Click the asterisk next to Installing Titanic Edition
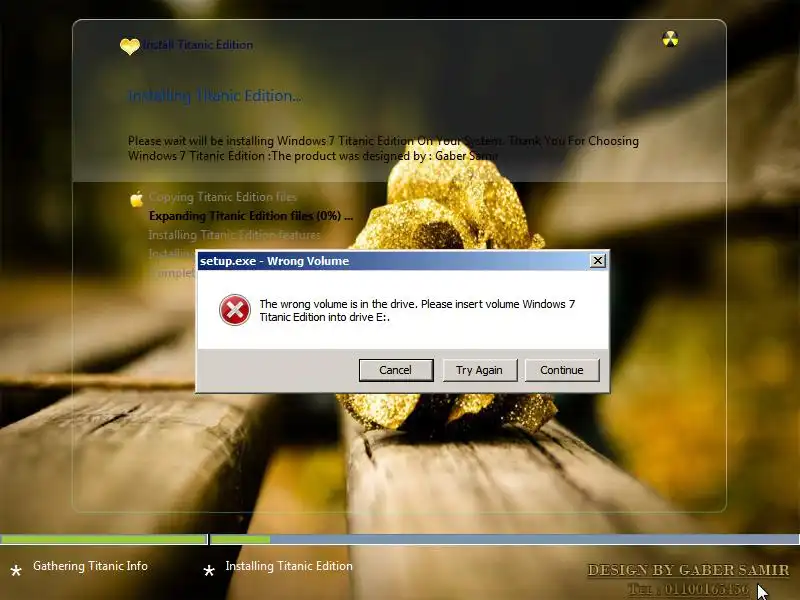This screenshot has width=800, height=600. pyautogui.click(x=209, y=570)
